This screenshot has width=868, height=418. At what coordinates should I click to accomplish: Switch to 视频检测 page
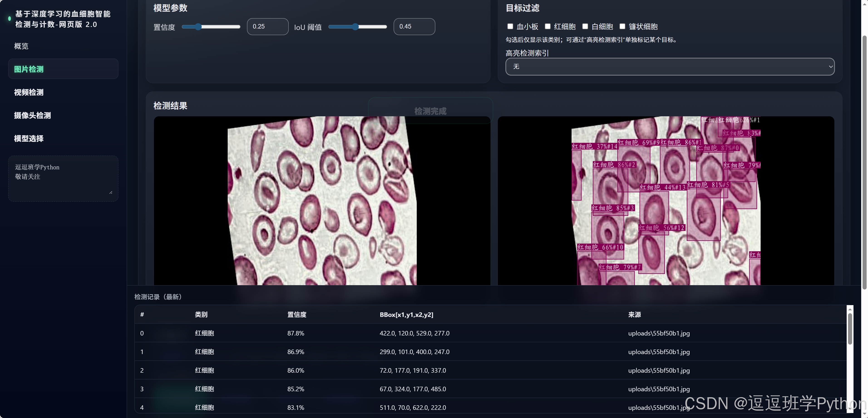(x=29, y=92)
